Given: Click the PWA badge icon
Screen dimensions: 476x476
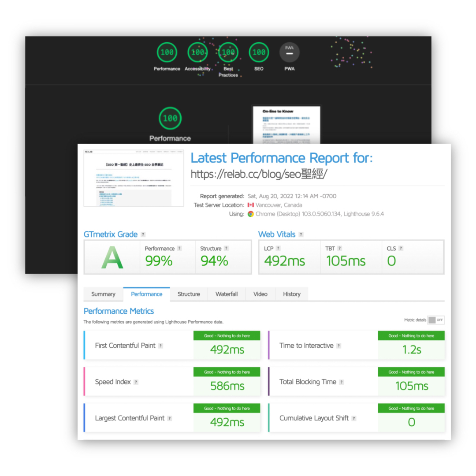Looking at the screenshot, I should tap(289, 52).
